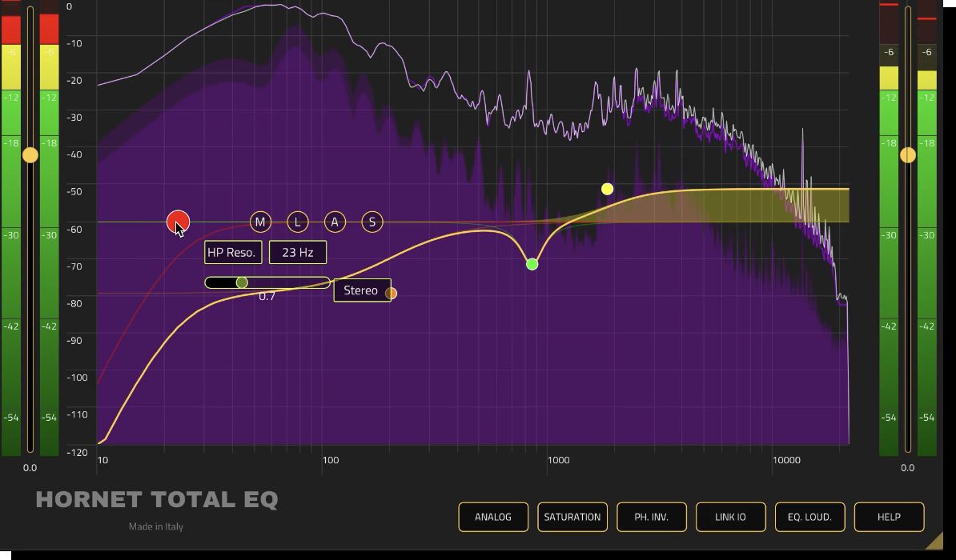
Task: Click the input gain value 0.0
Action: click(x=30, y=468)
